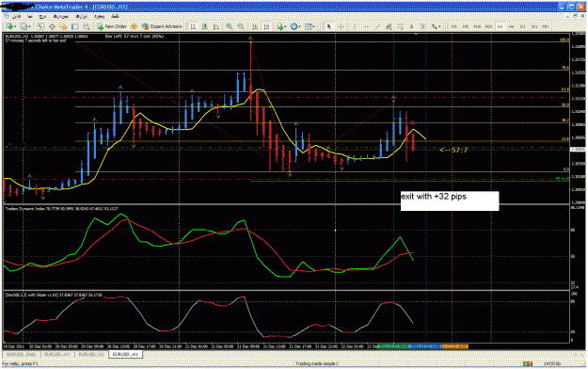Toggle the Data Window icon
Viewport: 588px width, 369px height.
tap(52, 26)
